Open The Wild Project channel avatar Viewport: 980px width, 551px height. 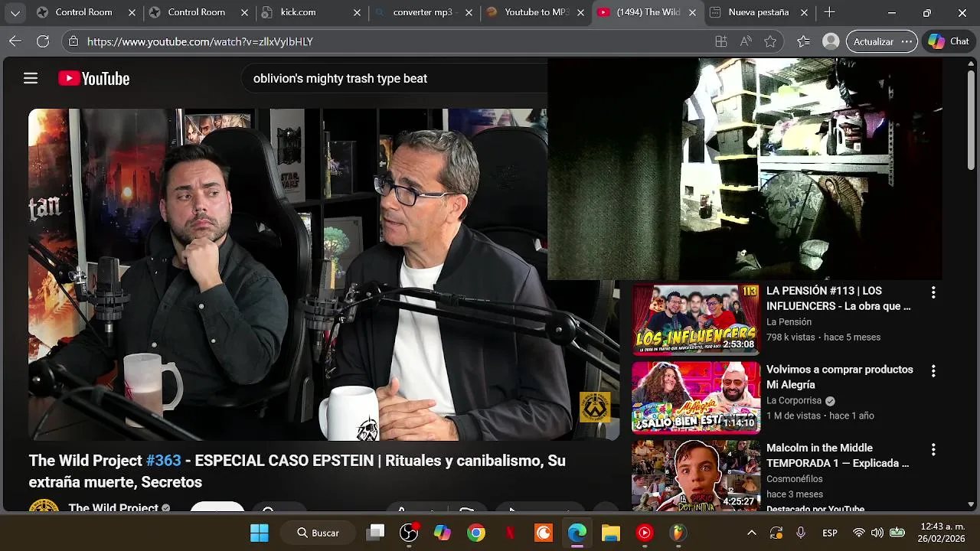[44, 506]
